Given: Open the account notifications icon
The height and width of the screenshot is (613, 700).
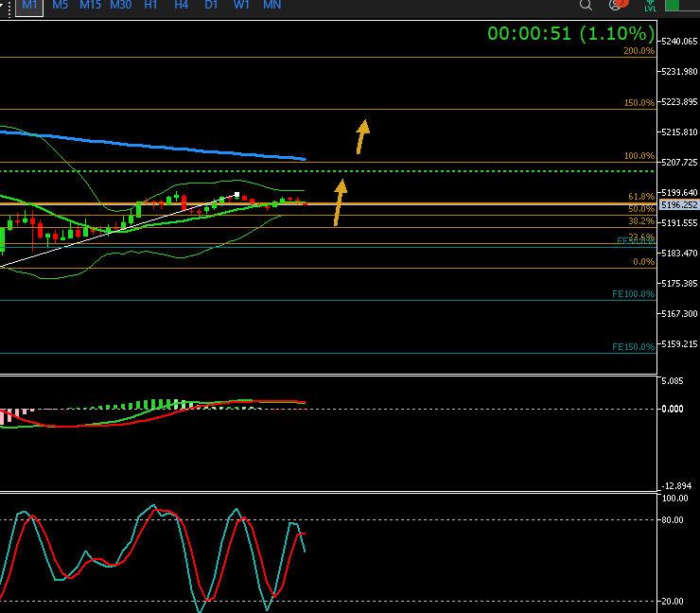Looking at the screenshot, I should pyautogui.click(x=618, y=6).
